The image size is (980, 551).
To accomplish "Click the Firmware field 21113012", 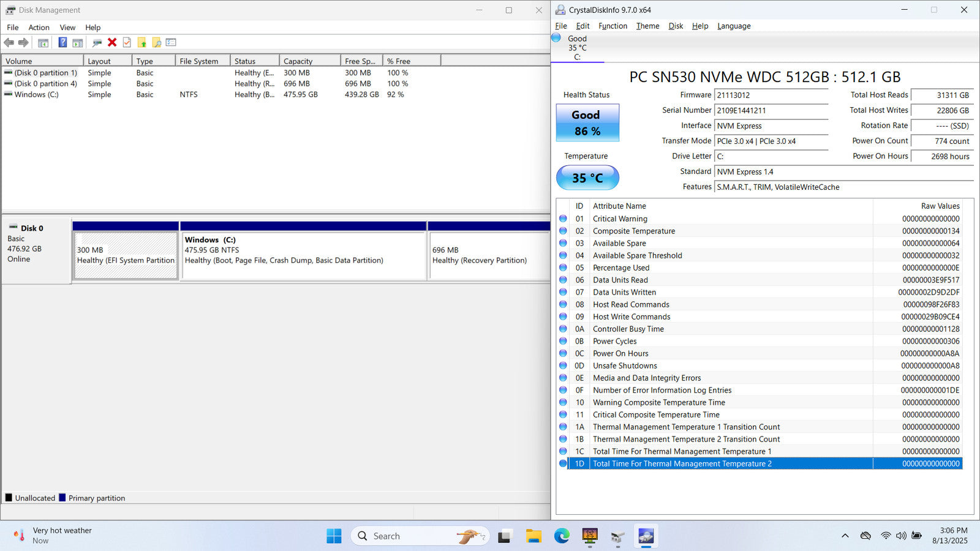I will click(x=771, y=96).
